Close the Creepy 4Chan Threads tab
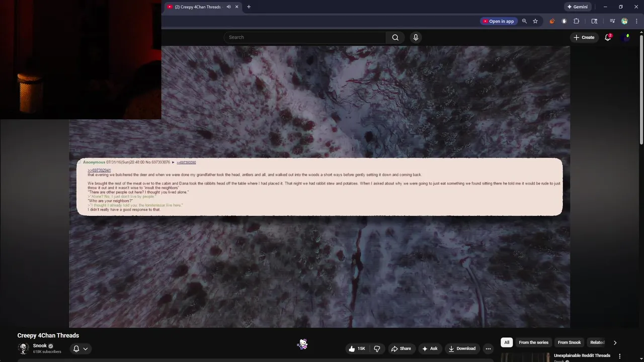 (236, 7)
